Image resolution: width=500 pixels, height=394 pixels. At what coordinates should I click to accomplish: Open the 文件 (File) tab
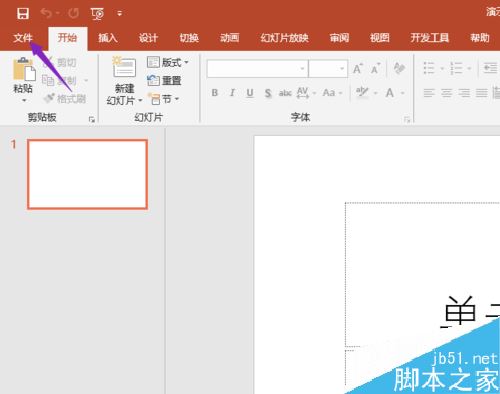[x=23, y=38]
